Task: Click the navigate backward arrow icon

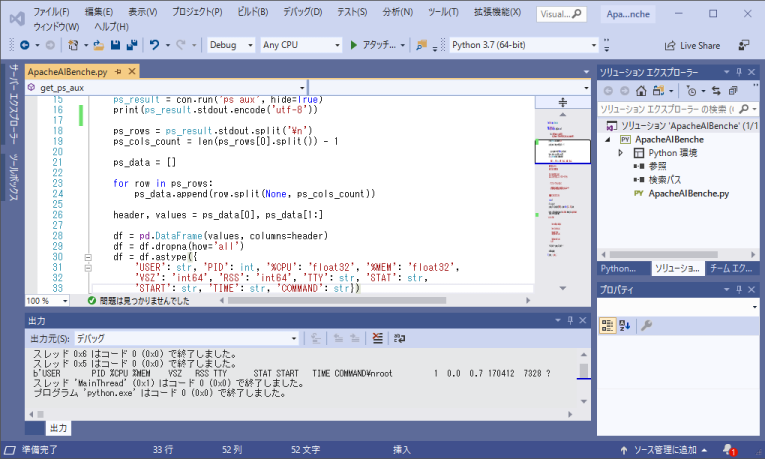Action: pyautogui.click(x=24, y=45)
